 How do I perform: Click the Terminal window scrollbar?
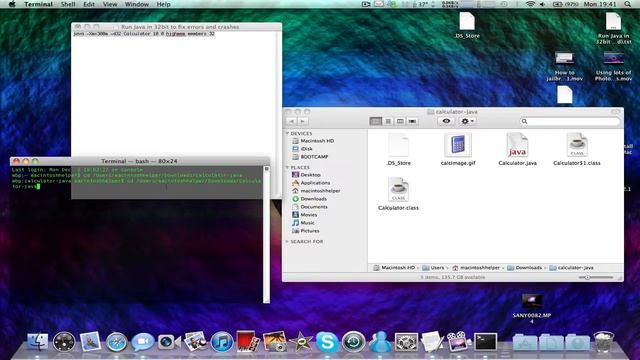pos(267,234)
